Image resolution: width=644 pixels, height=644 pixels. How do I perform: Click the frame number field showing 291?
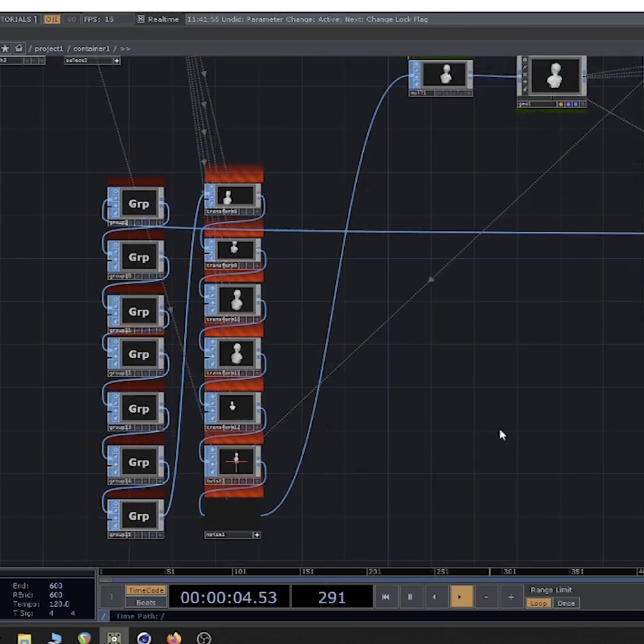click(x=332, y=597)
